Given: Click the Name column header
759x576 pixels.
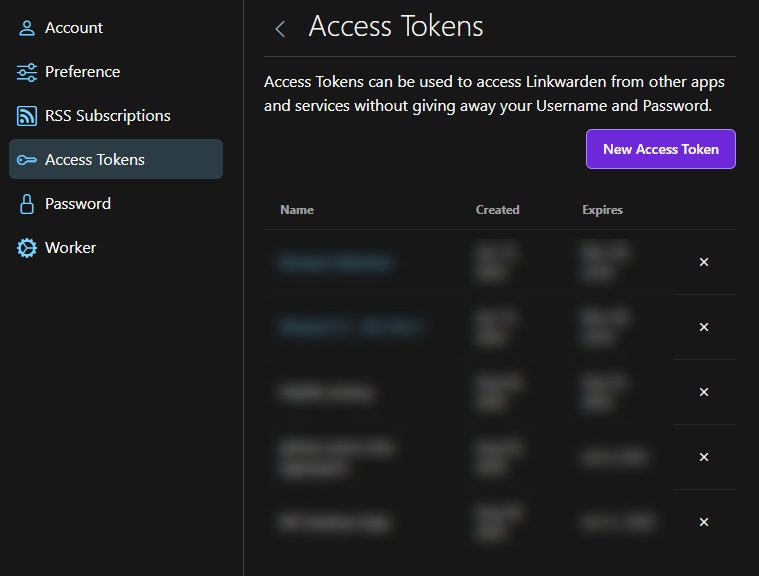Looking at the screenshot, I should pos(297,210).
